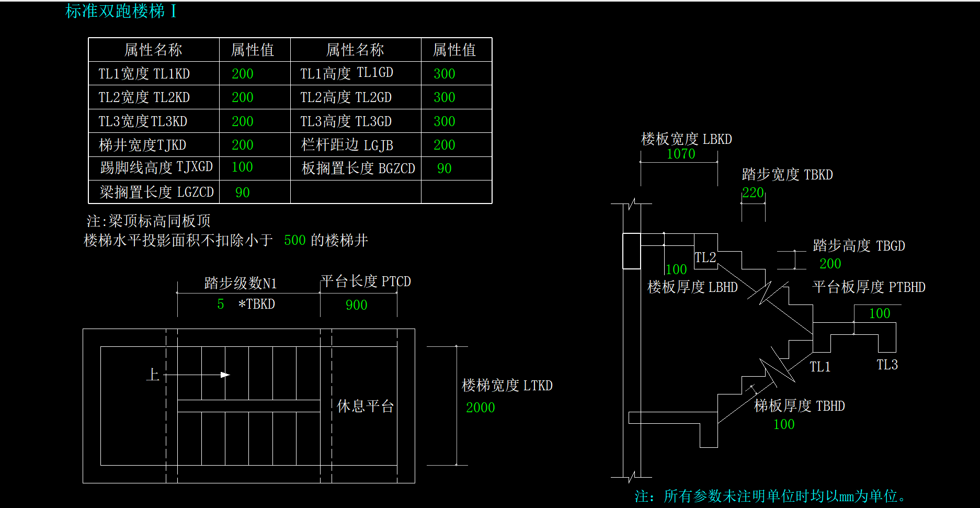The width and height of the screenshot is (980, 508).
Task: Click floor slab width LBKD value 1070
Action: [681, 154]
